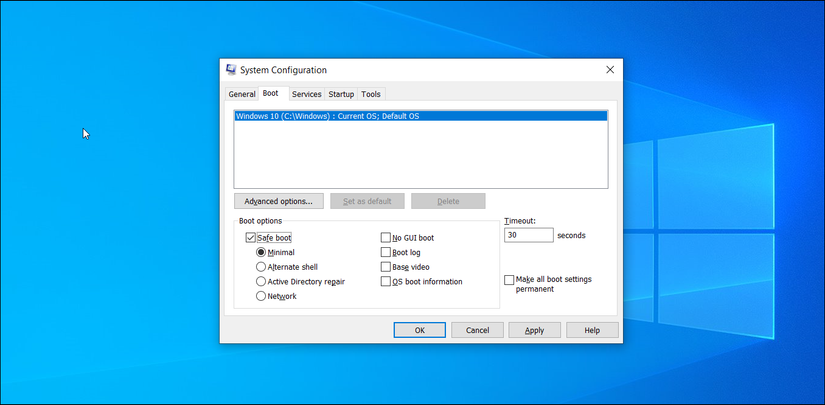This screenshot has height=405, width=825.
Task: Click the System Configuration title bar icon
Action: coord(230,69)
